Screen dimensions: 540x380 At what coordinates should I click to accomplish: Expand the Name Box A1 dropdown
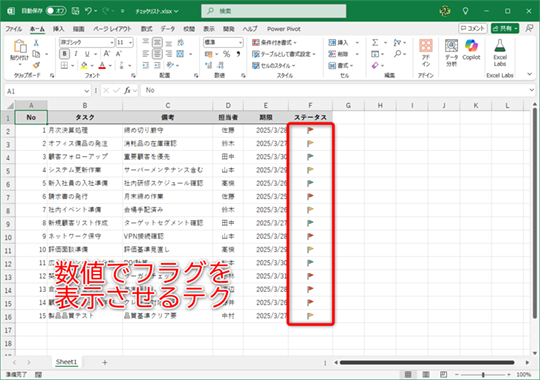(86, 91)
